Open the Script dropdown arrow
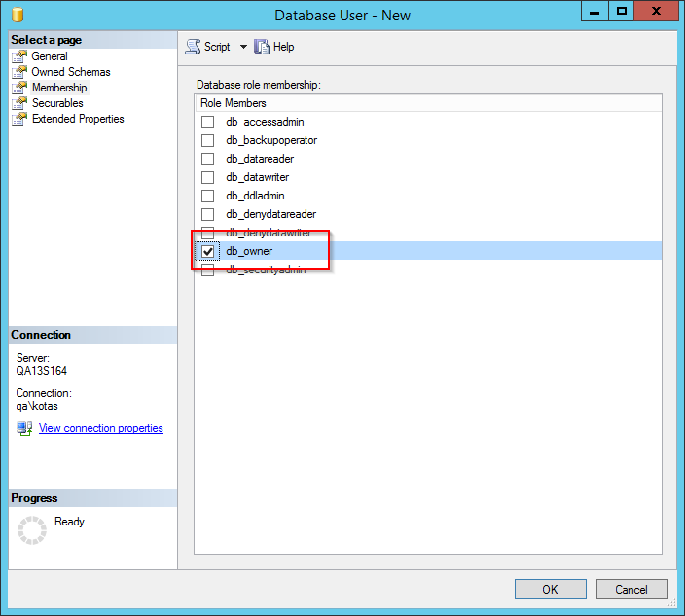685x616 pixels. 243,47
